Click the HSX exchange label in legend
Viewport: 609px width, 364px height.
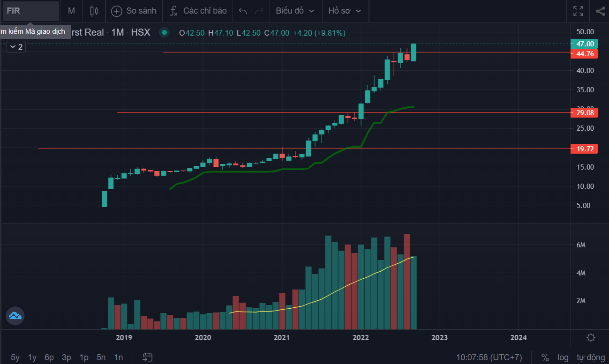(141, 32)
